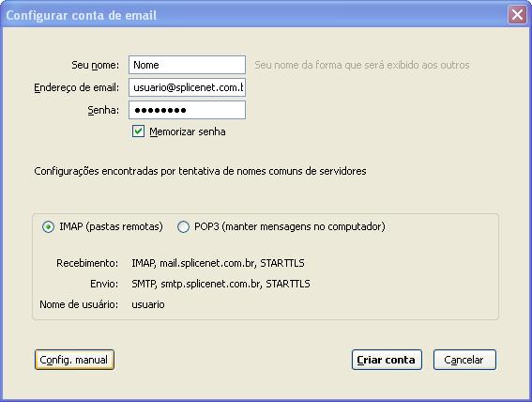The height and width of the screenshot is (402, 532).
Task: Uncheck the Memorizar senha checkbox
Action: 138,131
